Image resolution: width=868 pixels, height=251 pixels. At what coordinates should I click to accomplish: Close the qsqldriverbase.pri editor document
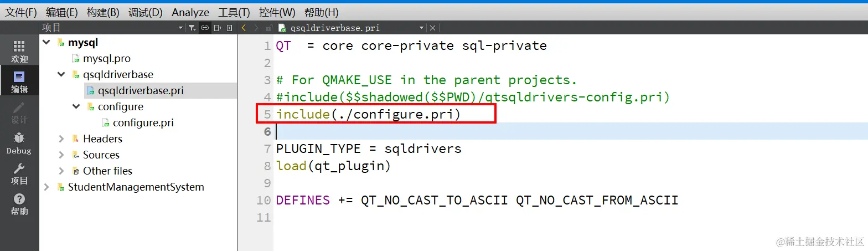(433, 28)
